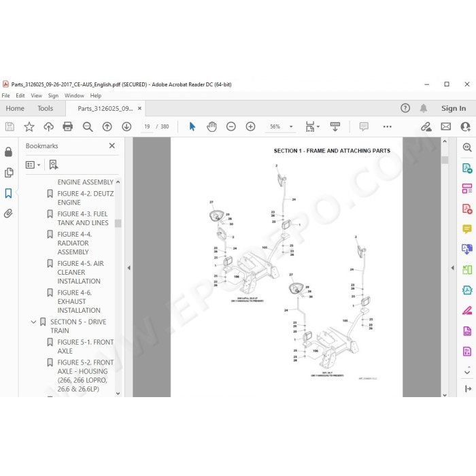Viewport: 476px width, 476px height.
Task: Open notifications bell
Action: [424, 108]
